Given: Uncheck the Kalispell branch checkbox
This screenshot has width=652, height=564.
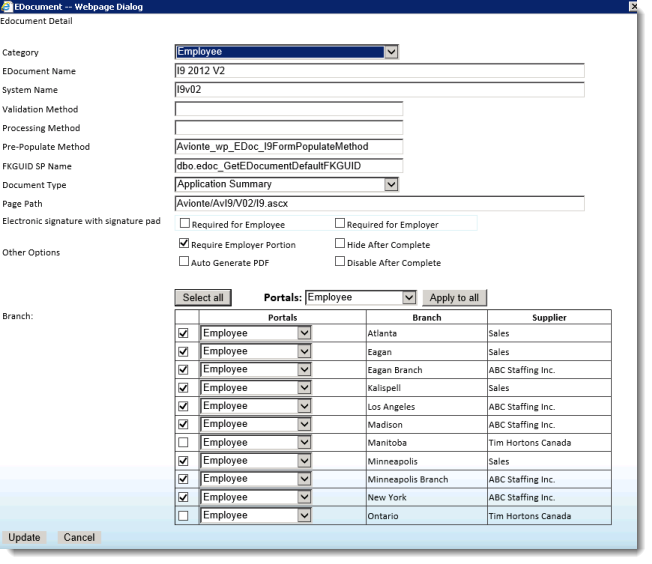Looking at the screenshot, I should click(x=183, y=388).
